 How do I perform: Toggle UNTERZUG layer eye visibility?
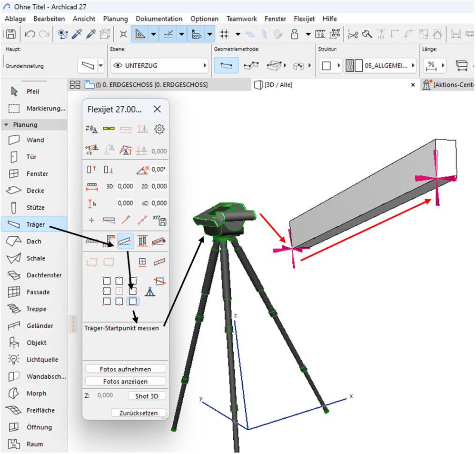coord(118,66)
